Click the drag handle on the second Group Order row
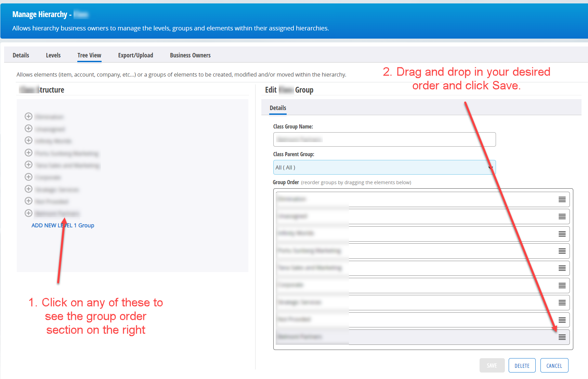This screenshot has width=588, height=379. pyautogui.click(x=562, y=216)
